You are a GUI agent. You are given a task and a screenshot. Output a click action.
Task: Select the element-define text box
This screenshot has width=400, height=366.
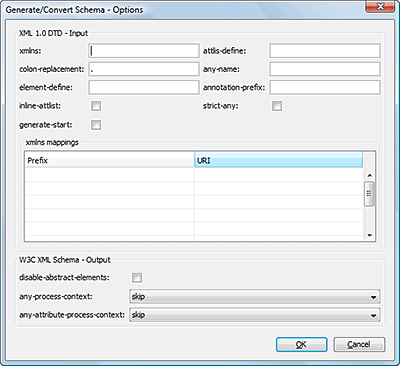pyautogui.click(x=144, y=87)
